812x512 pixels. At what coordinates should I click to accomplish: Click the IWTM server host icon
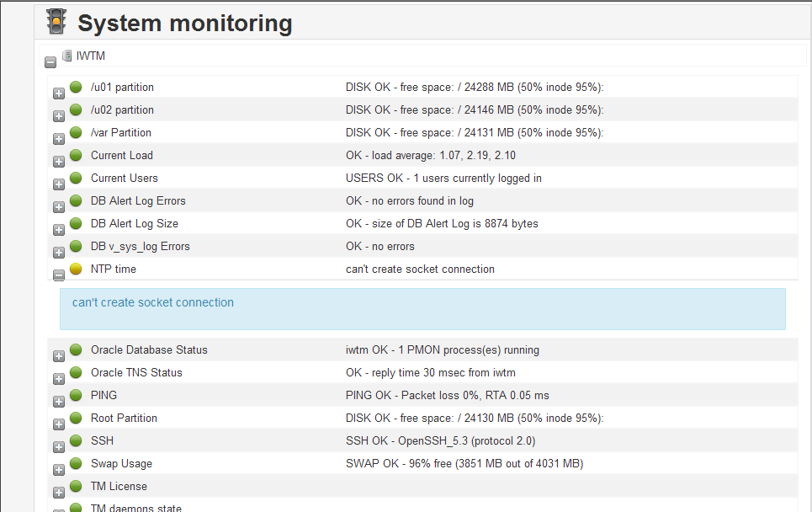(x=67, y=56)
